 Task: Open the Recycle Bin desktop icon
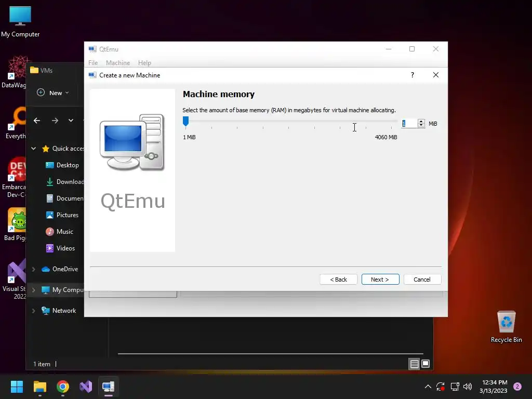[506, 327]
